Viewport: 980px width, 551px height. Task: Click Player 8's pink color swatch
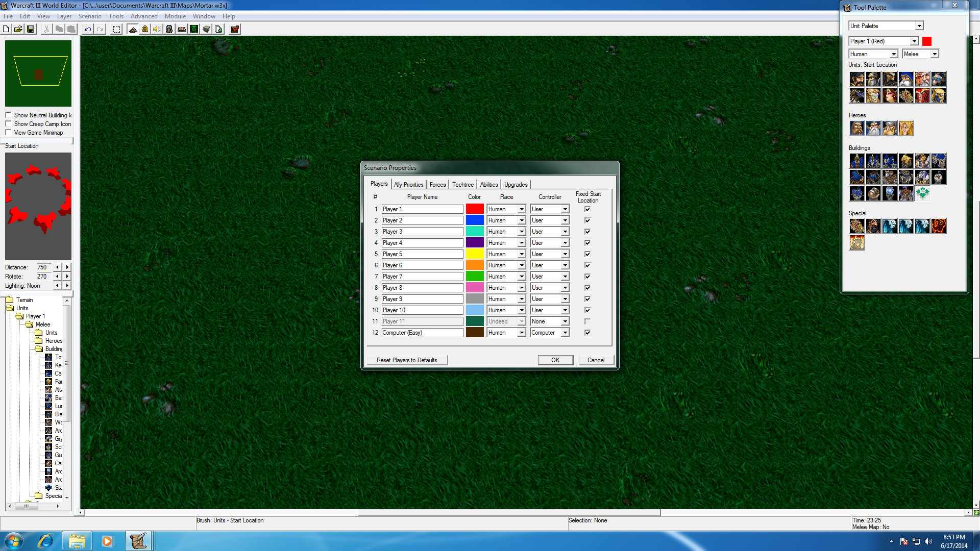[475, 288]
